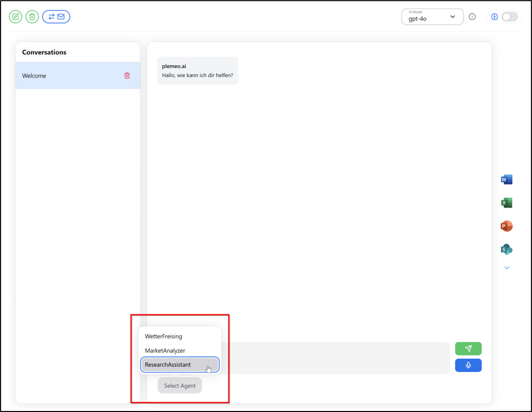The height and width of the screenshot is (412, 532).
Task: Open the Excel integration icon
Action: point(506,203)
